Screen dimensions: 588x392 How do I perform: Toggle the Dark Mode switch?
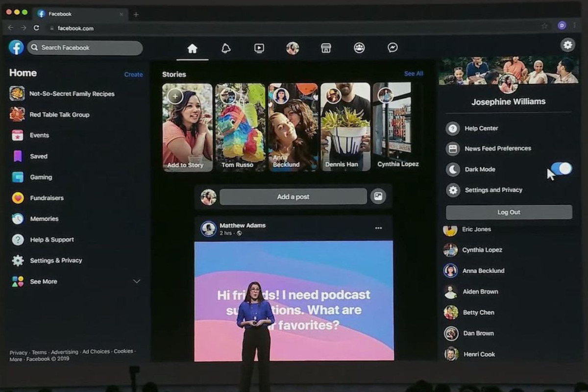click(x=561, y=169)
